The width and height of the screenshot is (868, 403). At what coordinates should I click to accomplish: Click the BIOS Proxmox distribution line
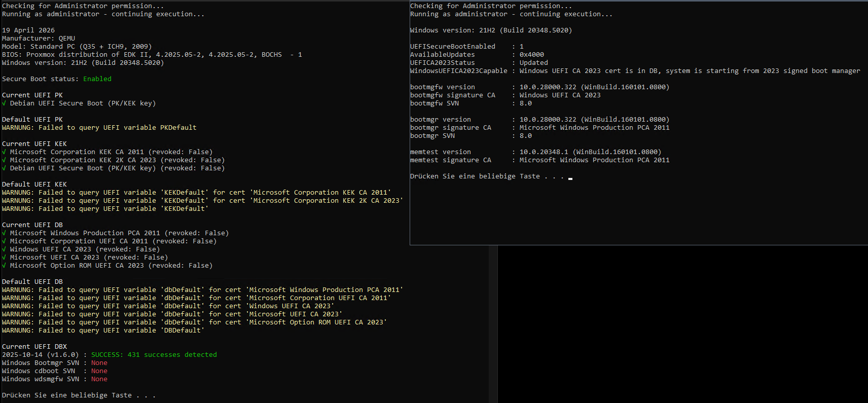coord(152,55)
